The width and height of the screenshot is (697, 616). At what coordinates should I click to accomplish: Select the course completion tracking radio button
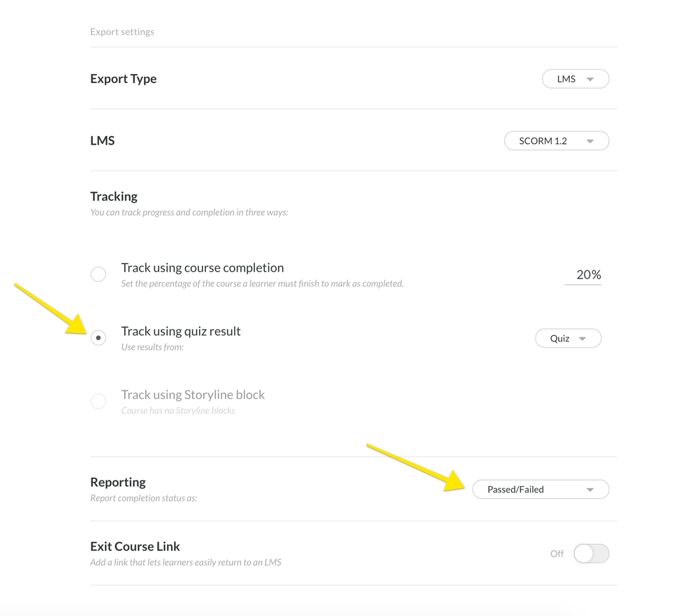point(98,274)
